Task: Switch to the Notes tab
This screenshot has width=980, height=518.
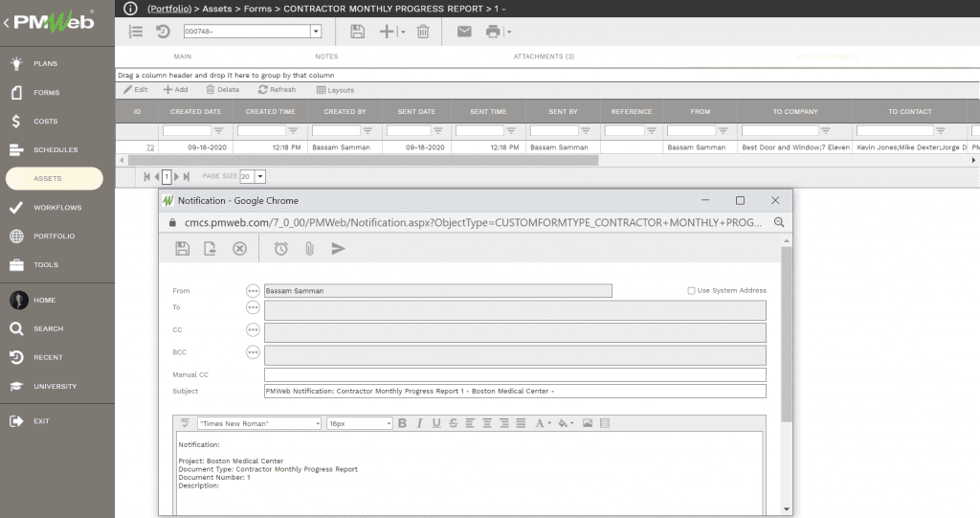Action: point(326,56)
